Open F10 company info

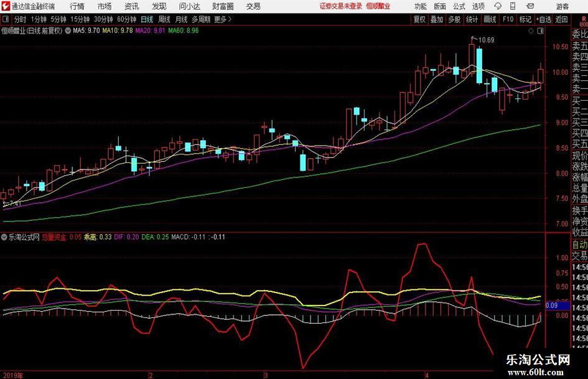[x=508, y=19]
